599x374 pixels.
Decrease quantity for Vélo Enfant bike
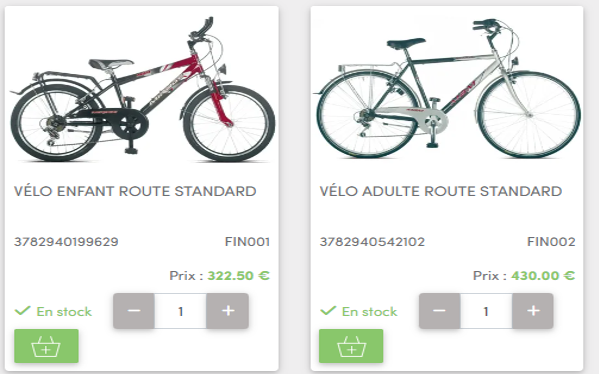134,311
